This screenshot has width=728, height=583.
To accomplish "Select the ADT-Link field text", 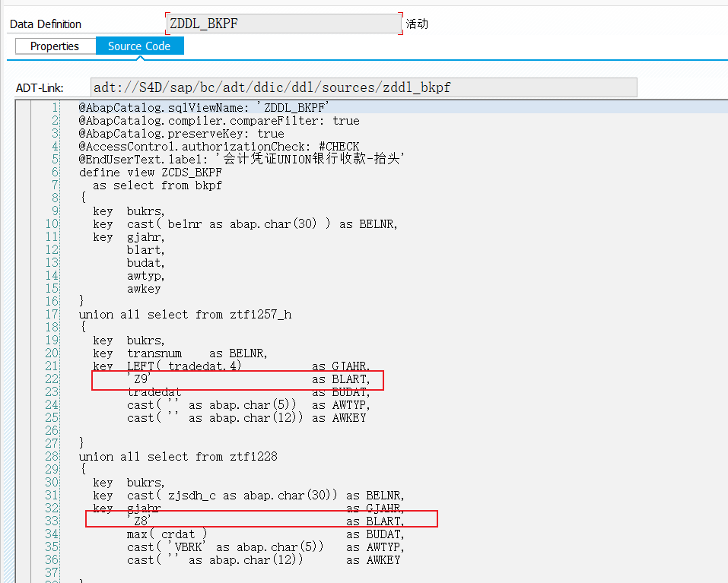I will (x=364, y=87).
